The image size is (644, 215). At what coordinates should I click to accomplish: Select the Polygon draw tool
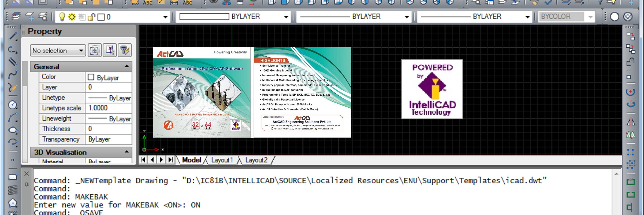(x=12, y=203)
